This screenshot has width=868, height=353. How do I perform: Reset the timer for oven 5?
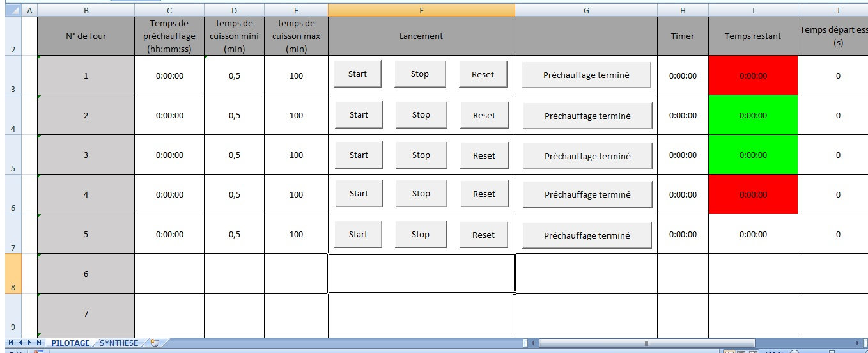(483, 235)
